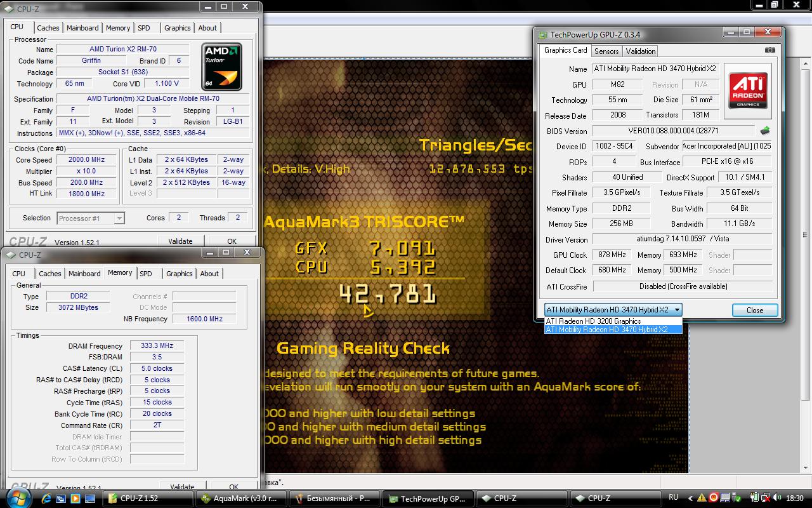The width and height of the screenshot is (812, 508).
Task: Open Graphics tab in upper CPU-Z window
Action: pos(178,28)
